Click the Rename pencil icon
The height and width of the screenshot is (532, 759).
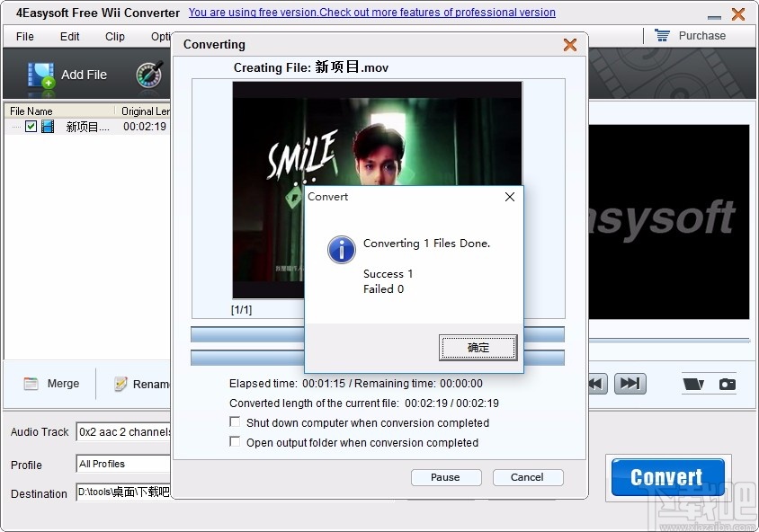(121, 384)
